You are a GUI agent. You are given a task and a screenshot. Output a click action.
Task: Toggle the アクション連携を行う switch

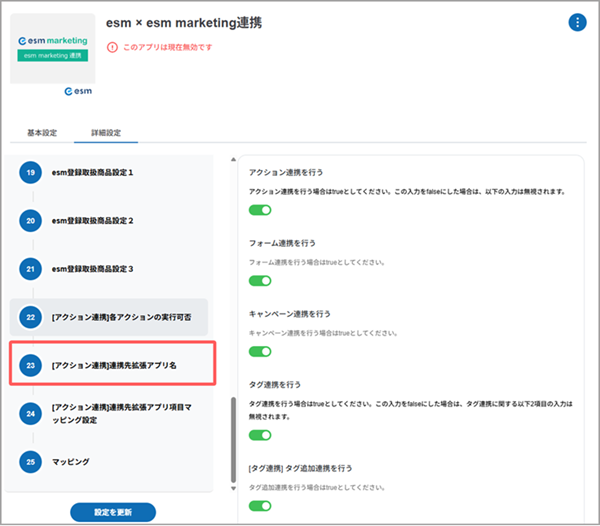tap(260, 210)
